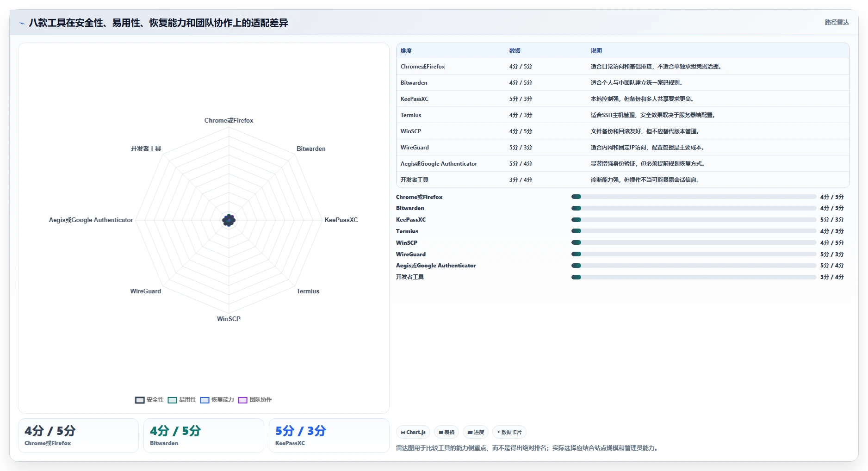The height and width of the screenshot is (471, 868).
Task: Select Aegis或Google Authenticator table row name
Action: click(x=439, y=164)
